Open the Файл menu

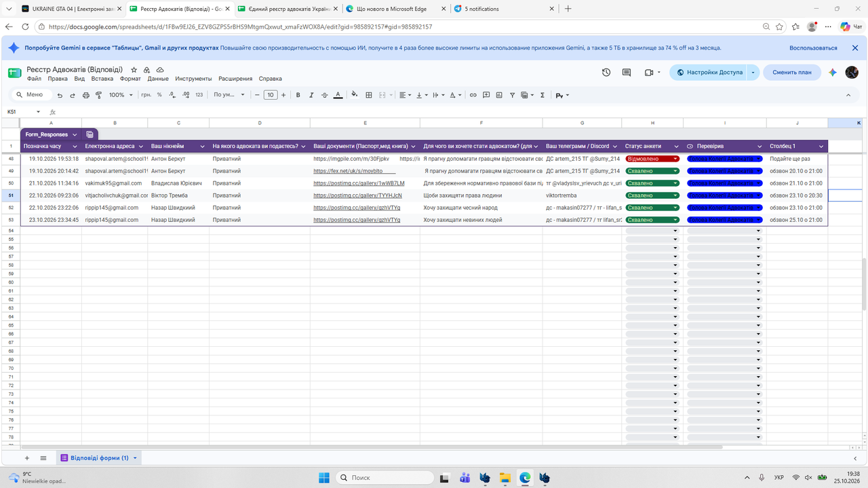coord(34,79)
